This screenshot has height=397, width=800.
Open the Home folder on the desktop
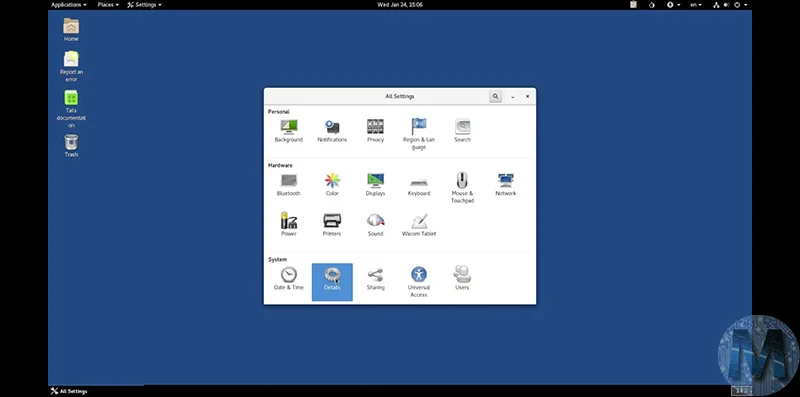tap(71, 30)
